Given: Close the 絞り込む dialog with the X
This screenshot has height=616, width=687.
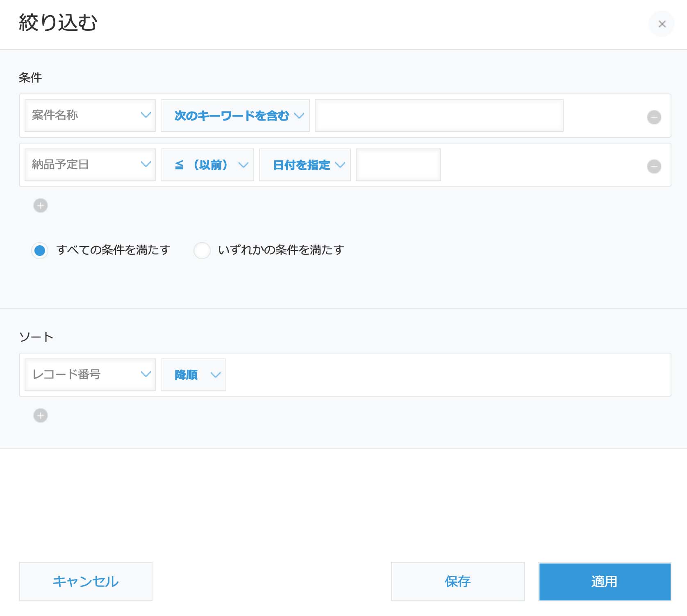Looking at the screenshot, I should coord(662,24).
